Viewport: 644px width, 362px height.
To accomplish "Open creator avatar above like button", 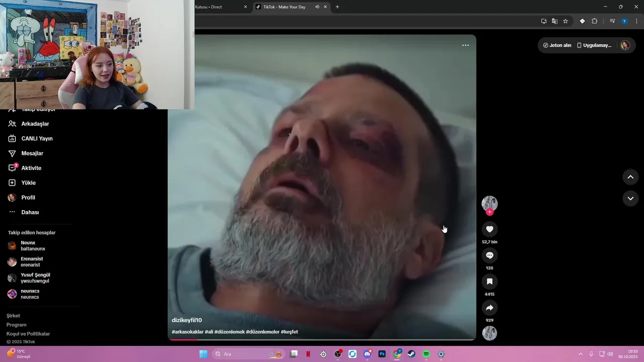I will pos(490,203).
